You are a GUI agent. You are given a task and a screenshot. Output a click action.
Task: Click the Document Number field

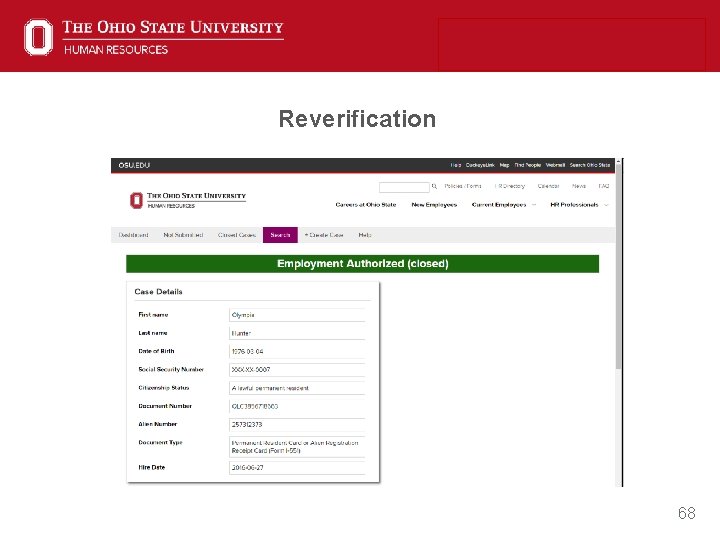coord(297,406)
